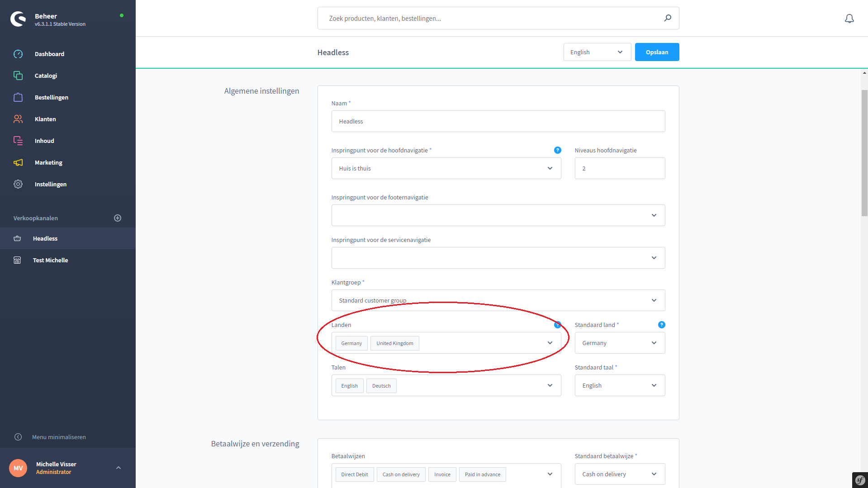Expand the Michelle Visser user menu
The image size is (868, 488).
[x=119, y=468]
